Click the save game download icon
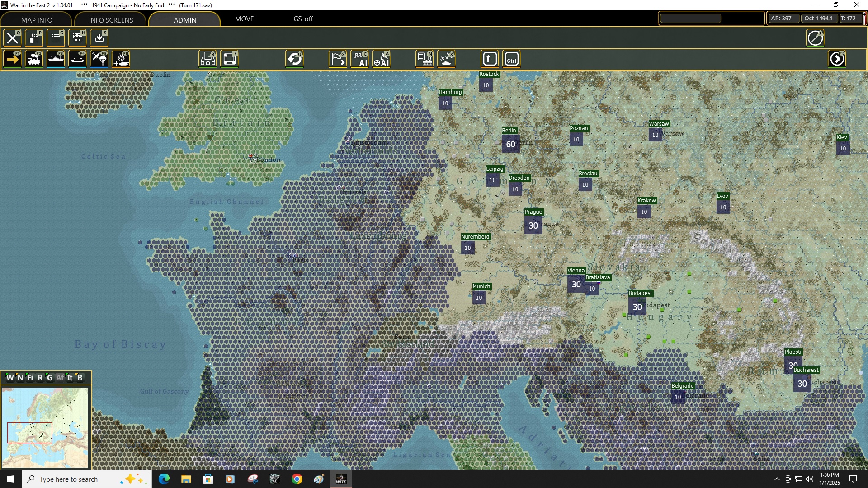Screen dimensions: 868x488 pos(99,38)
